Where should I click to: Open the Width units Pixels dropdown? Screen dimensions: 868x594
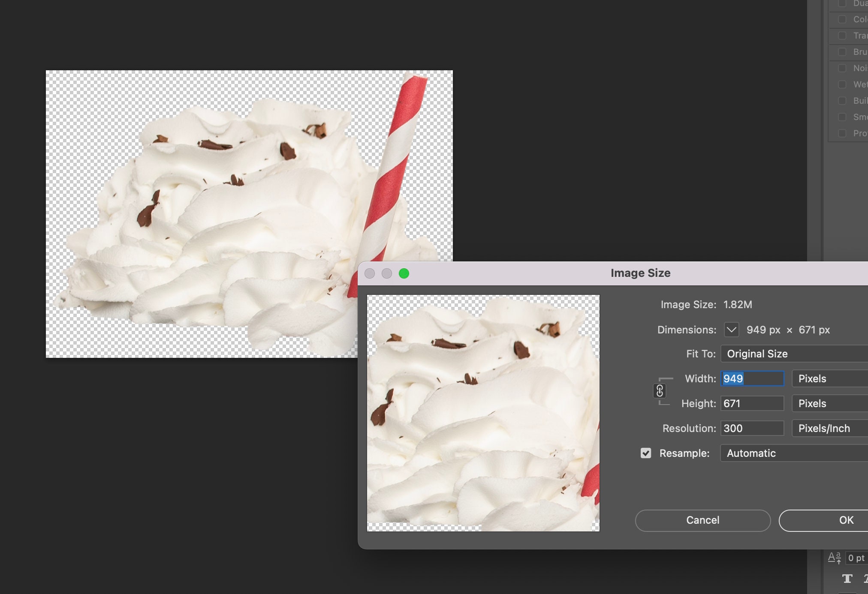point(830,378)
